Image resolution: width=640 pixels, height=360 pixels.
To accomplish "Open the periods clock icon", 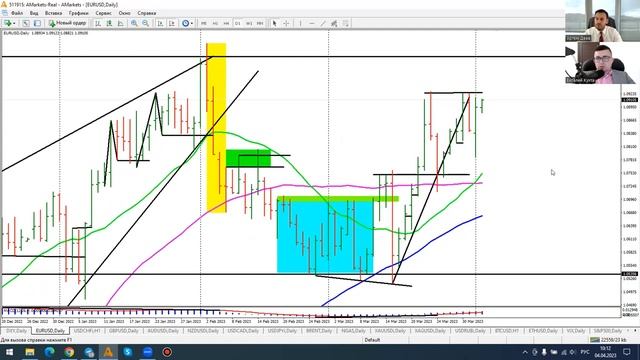I will (185, 23).
